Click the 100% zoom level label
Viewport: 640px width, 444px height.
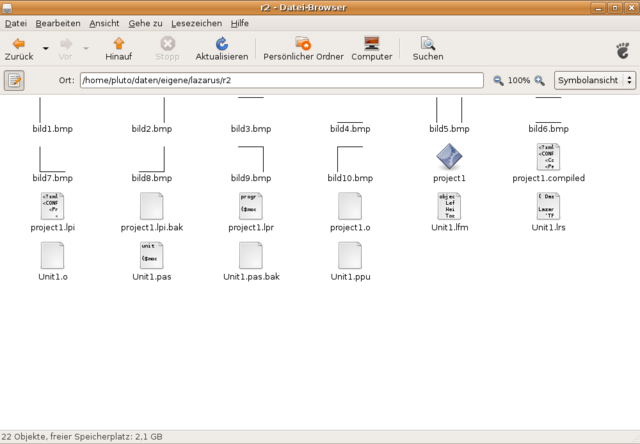coord(519,80)
